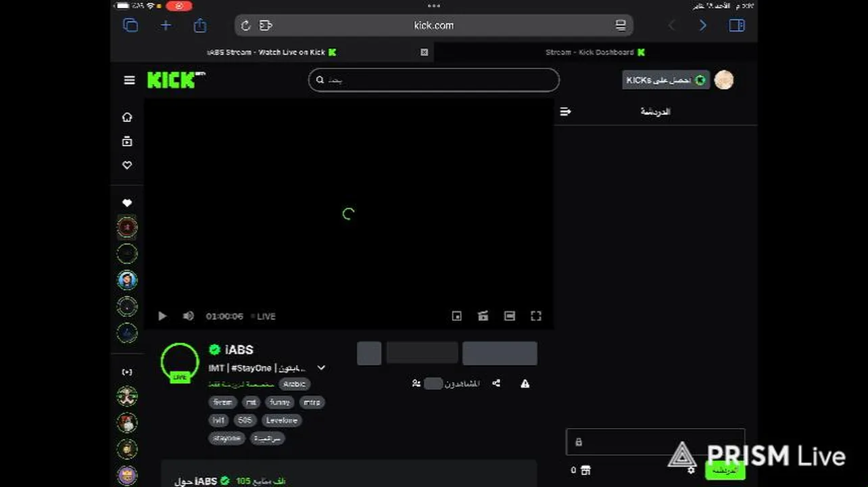Viewport: 868px width, 487px height.
Task: Open the first followed channel avatar
Action: (127, 227)
